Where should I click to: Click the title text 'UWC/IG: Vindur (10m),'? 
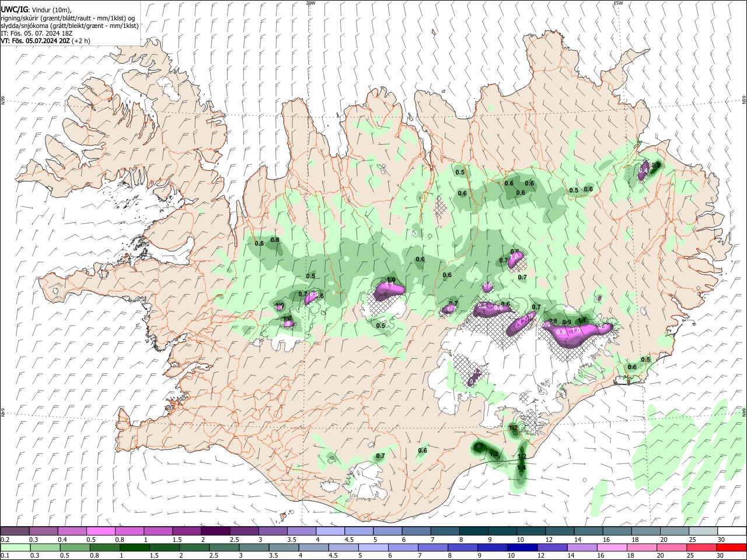[35, 10]
